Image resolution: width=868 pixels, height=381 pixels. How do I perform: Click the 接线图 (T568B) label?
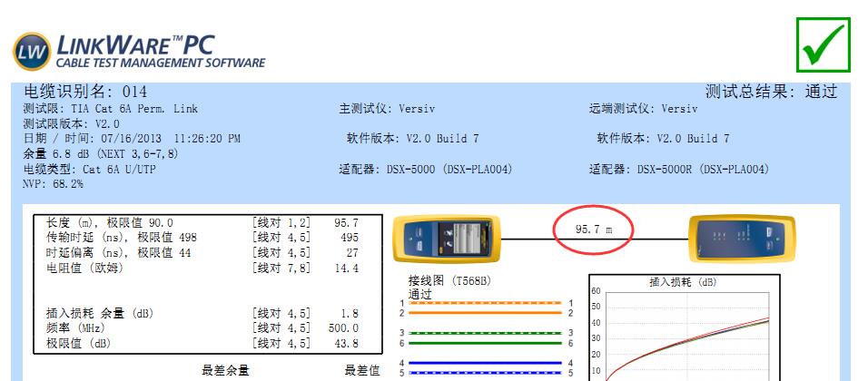pos(449,281)
